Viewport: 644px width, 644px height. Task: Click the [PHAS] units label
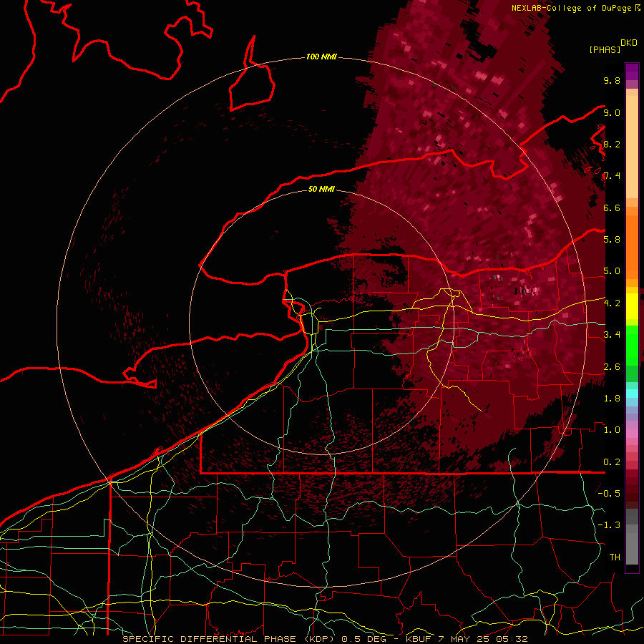(x=605, y=49)
